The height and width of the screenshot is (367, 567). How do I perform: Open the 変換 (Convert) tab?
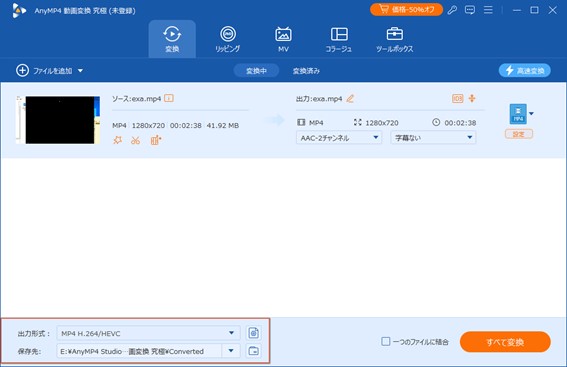pos(172,39)
